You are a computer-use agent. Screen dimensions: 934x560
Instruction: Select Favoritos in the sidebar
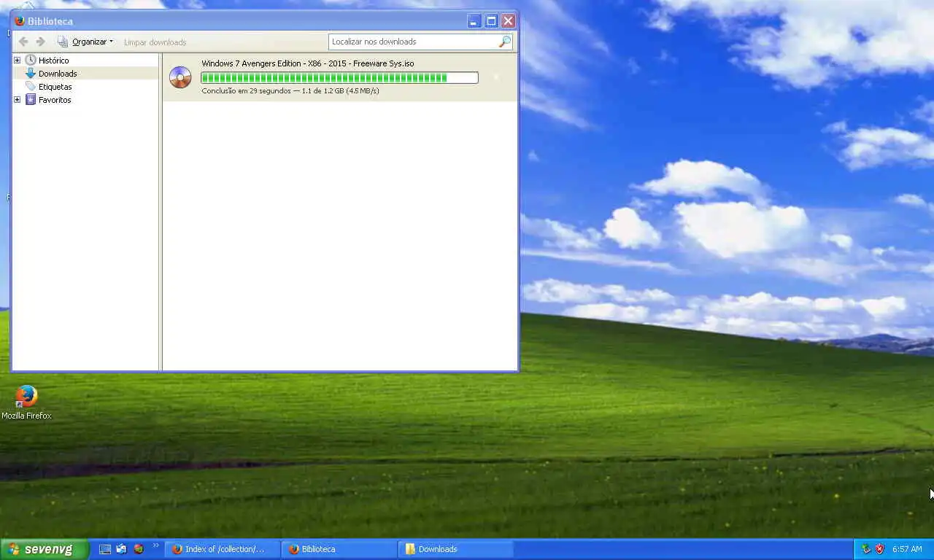[55, 100]
